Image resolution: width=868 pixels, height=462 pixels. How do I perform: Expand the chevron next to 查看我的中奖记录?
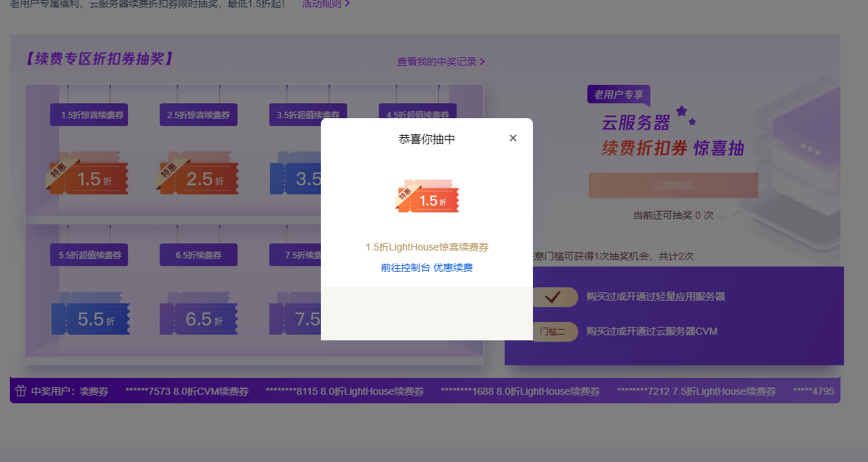tap(482, 62)
